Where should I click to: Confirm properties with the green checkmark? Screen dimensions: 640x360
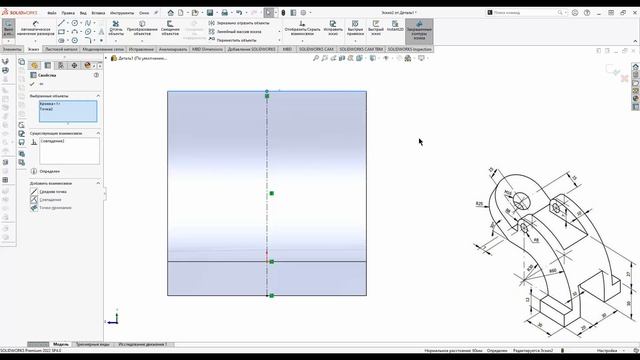32,84
